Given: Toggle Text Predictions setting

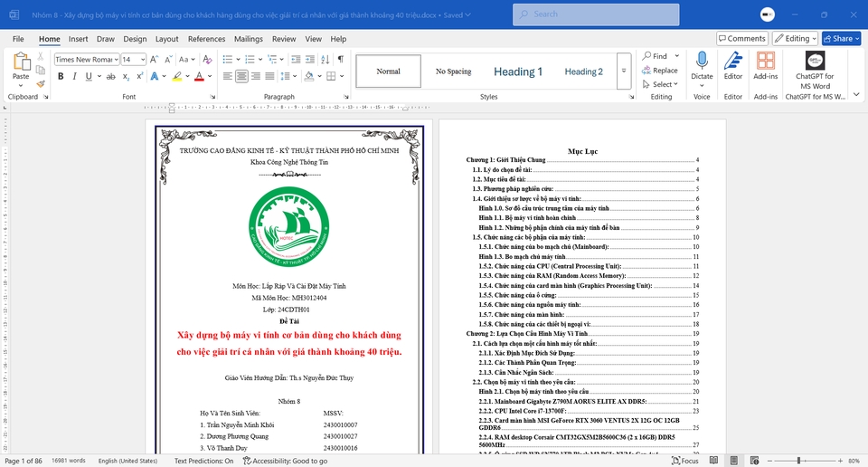Looking at the screenshot, I should (203, 461).
